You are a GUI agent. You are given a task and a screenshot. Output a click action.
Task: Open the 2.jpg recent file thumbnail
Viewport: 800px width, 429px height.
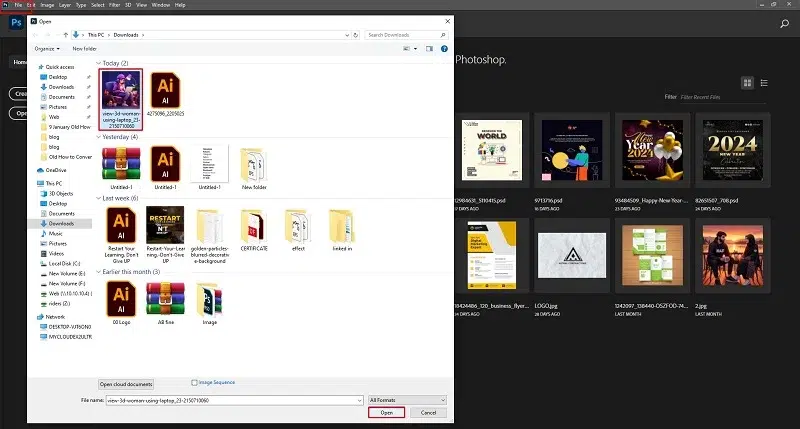[732, 256]
